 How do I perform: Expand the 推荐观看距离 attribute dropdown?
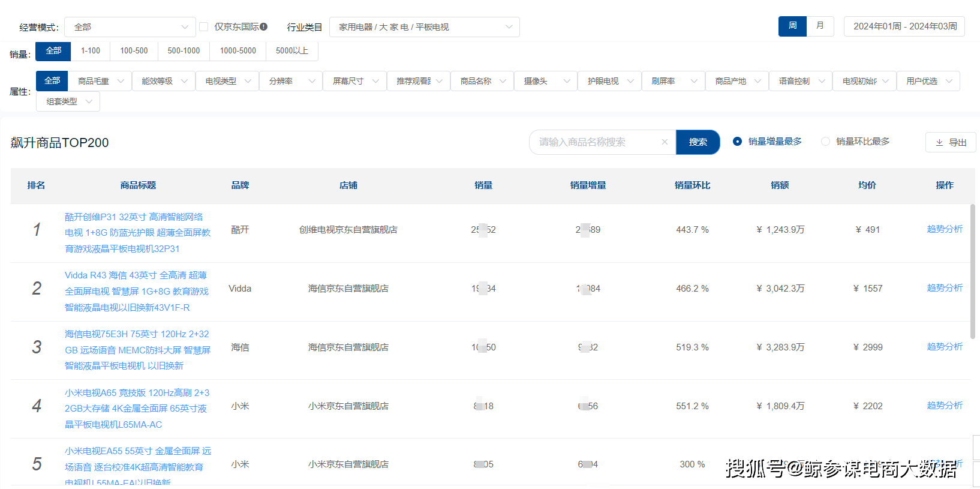point(419,81)
